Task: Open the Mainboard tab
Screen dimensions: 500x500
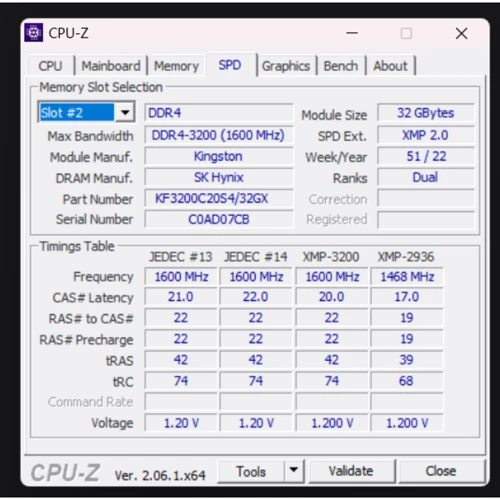Action: click(111, 66)
